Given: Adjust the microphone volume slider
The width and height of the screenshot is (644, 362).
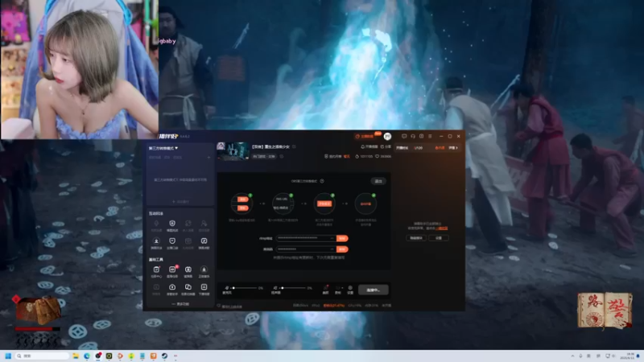Looking at the screenshot, I should point(245,288).
